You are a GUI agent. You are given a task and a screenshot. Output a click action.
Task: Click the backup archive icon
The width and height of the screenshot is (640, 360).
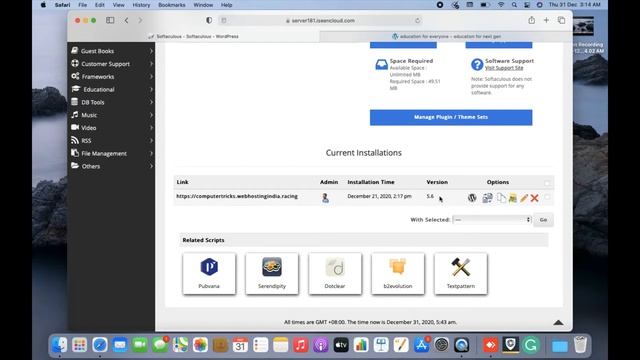tap(513, 198)
